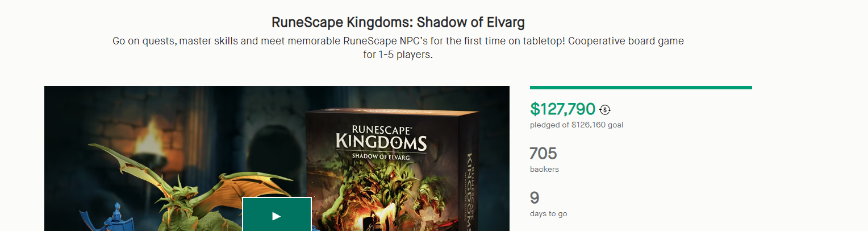Click the project description about cooperative board game

(398, 48)
